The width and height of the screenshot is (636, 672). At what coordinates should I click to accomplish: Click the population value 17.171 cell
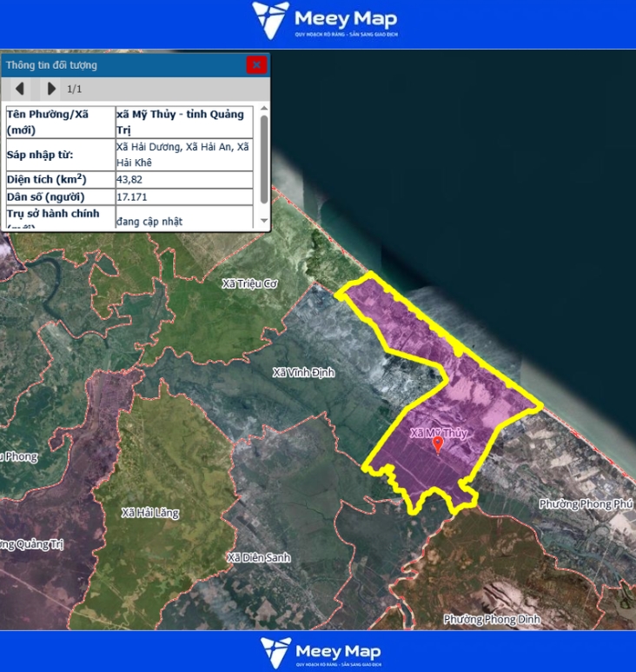[184, 196]
